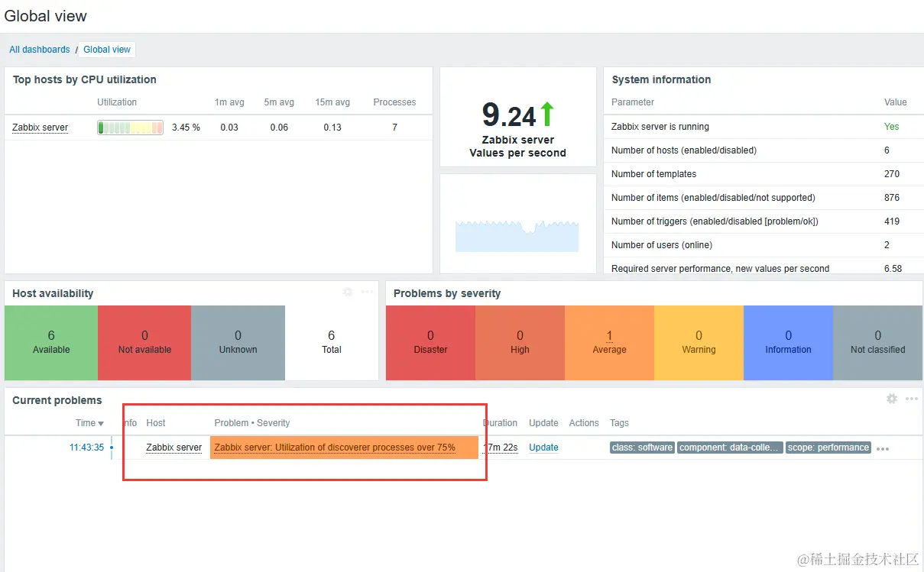This screenshot has height=572, width=924.
Task: Click the Tags column header
Action: pyautogui.click(x=619, y=423)
